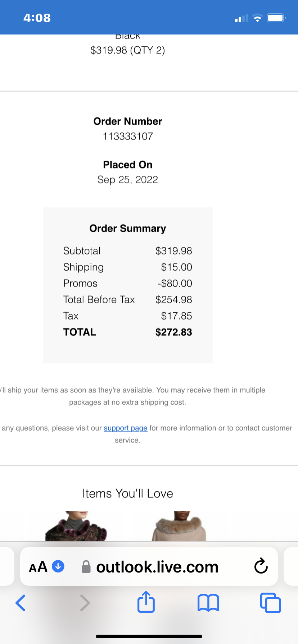Tap the 4:08 clock in status bar

[37, 18]
